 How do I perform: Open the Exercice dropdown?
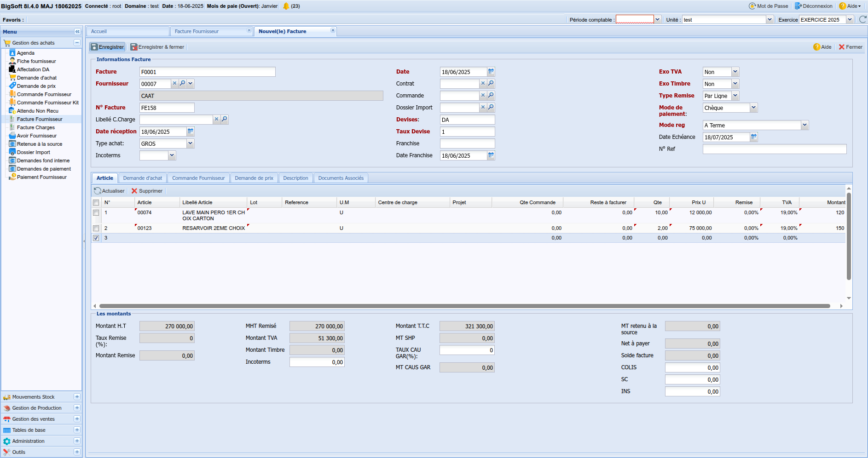tap(850, 19)
